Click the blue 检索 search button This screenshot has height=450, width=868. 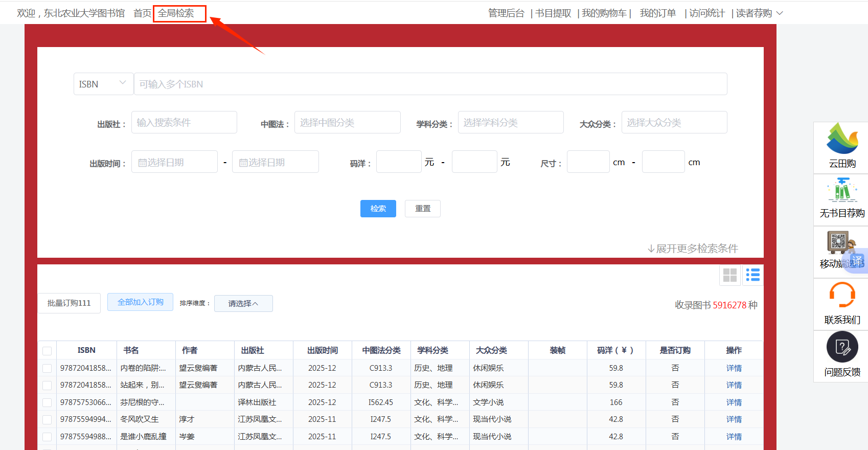pyautogui.click(x=378, y=209)
